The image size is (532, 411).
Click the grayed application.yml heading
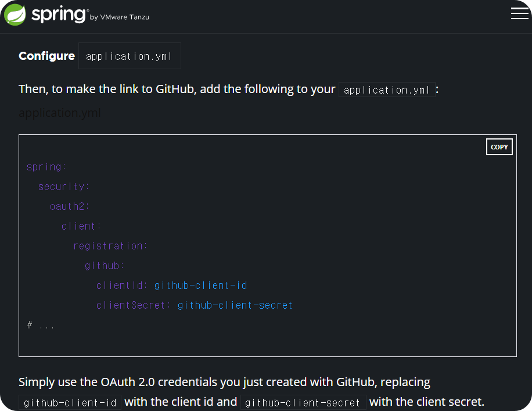(60, 113)
